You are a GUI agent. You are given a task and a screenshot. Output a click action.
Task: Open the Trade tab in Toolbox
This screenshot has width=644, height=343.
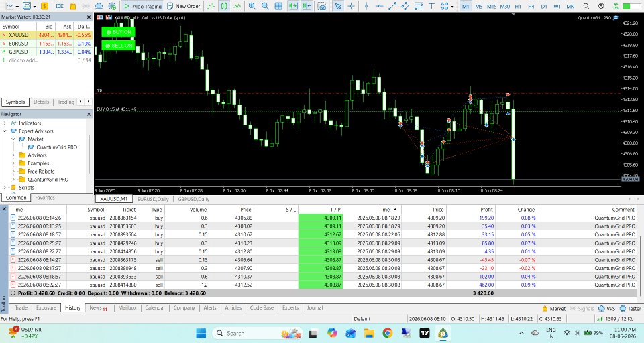[x=21, y=307]
